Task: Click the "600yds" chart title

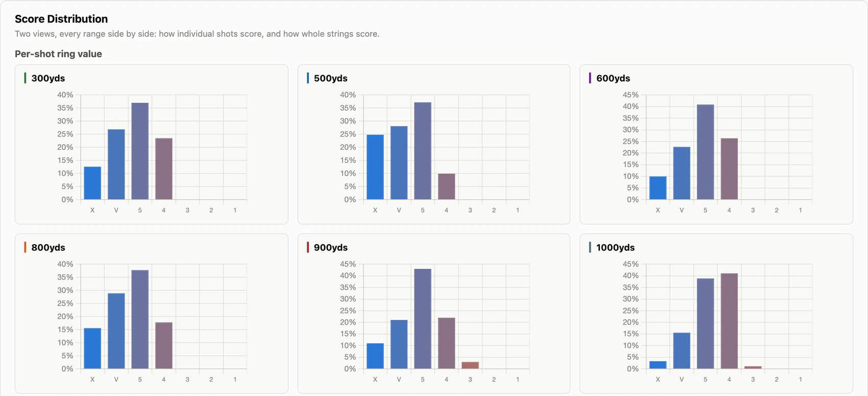Action: 613,78
